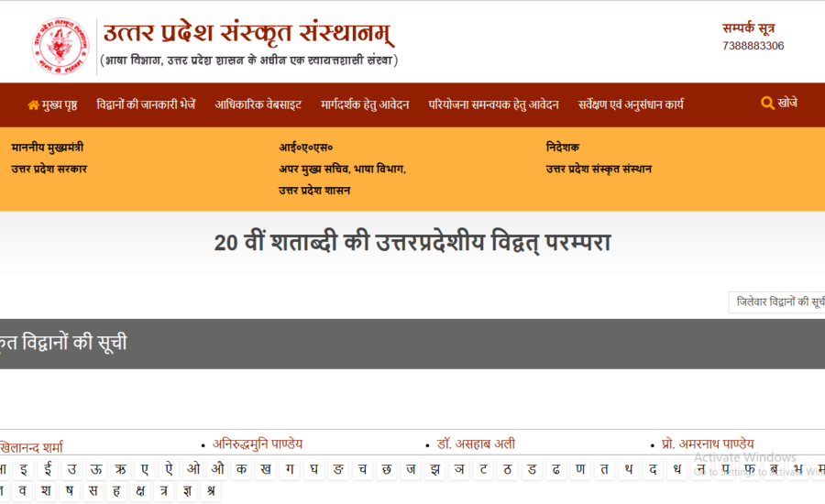825x504 pixels.
Task: Filter scholars by letter ई
Action: point(48,469)
